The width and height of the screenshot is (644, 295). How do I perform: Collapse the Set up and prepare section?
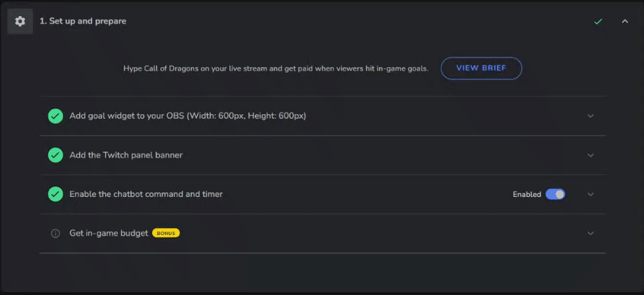coord(625,21)
